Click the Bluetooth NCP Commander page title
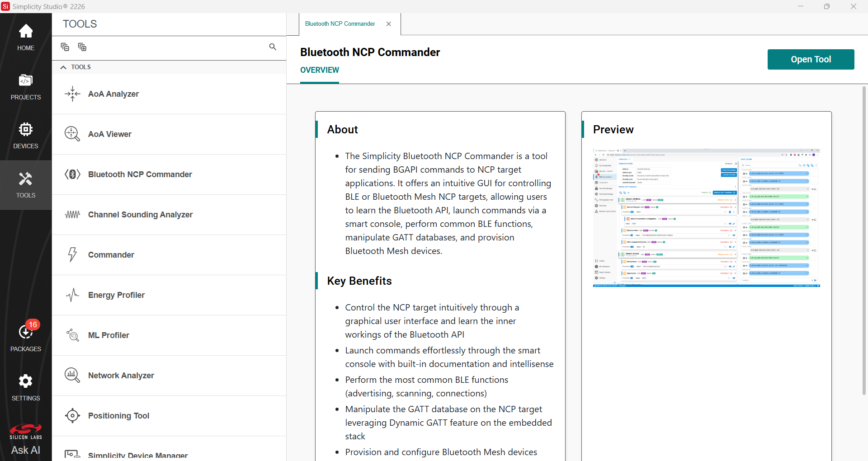This screenshot has height=461, width=868. (370, 52)
